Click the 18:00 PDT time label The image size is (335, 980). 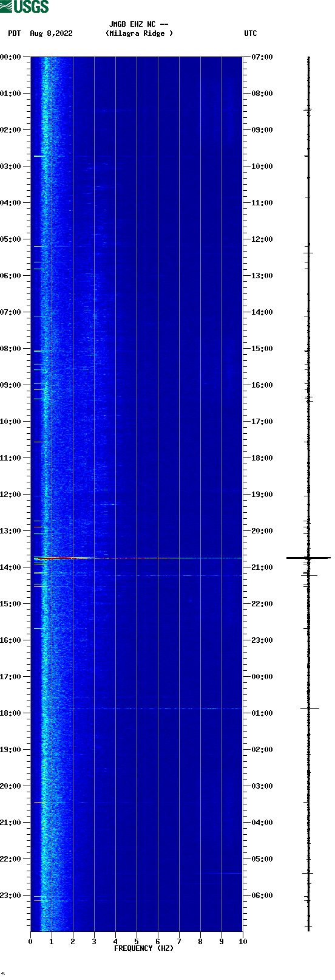click(11, 713)
